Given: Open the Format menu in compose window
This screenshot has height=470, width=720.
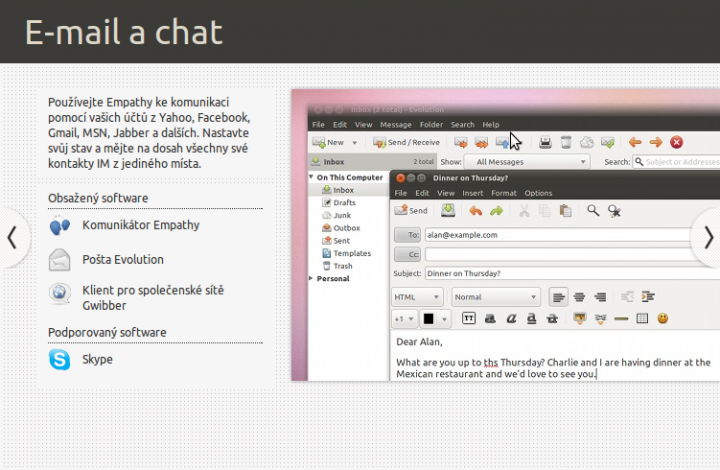Looking at the screenshot, I should [504, 193].
